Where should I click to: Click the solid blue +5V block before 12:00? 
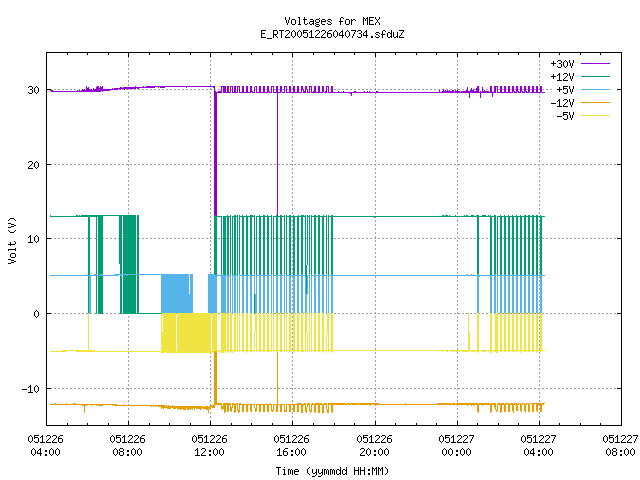pos(177,294)
